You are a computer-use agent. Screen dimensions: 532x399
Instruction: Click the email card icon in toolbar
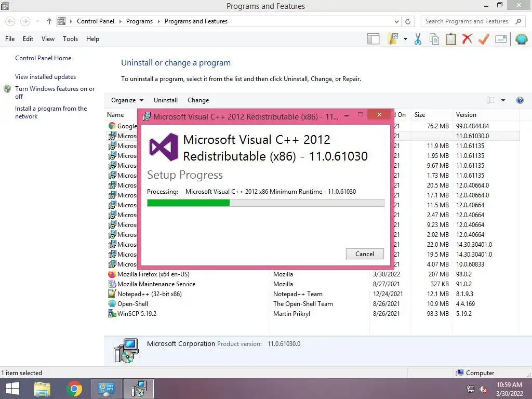[x=501, y=39]
